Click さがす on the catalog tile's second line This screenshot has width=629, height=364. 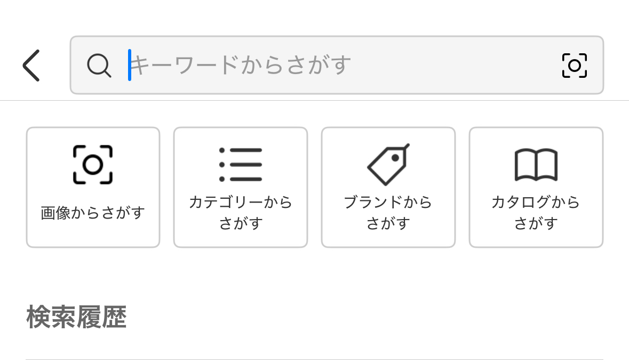536,223
